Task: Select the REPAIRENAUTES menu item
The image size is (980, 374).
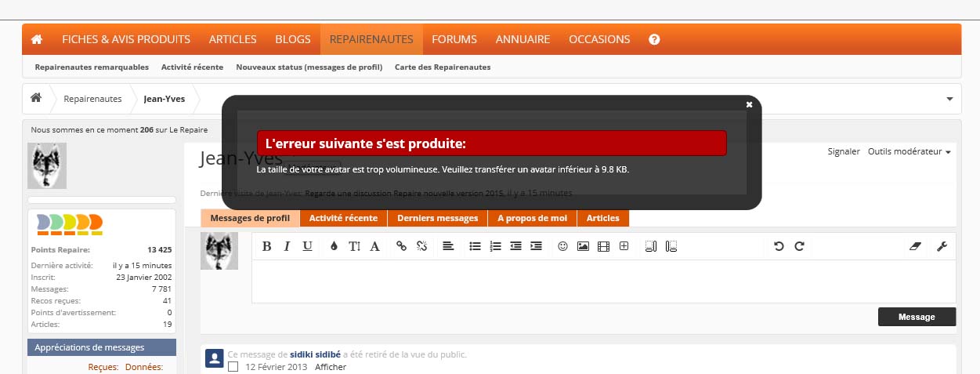Action: coord(371,39)
